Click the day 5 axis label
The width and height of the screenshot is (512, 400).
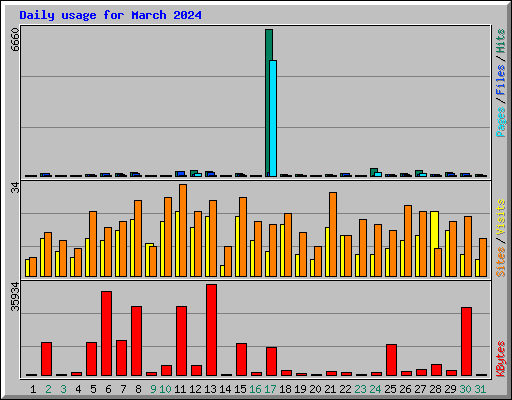tap(93, 389)
